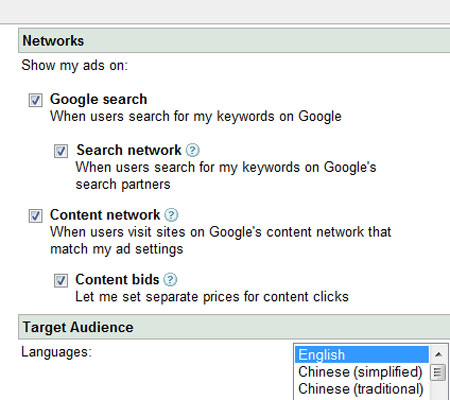Click the Google search label
This screenshot has width=450, height=400.
pos(98,99)
